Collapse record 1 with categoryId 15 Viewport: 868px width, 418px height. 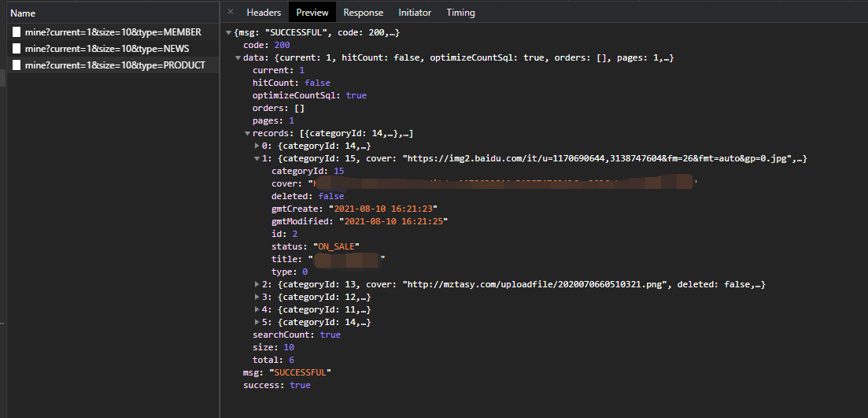[x=257, y=159]
